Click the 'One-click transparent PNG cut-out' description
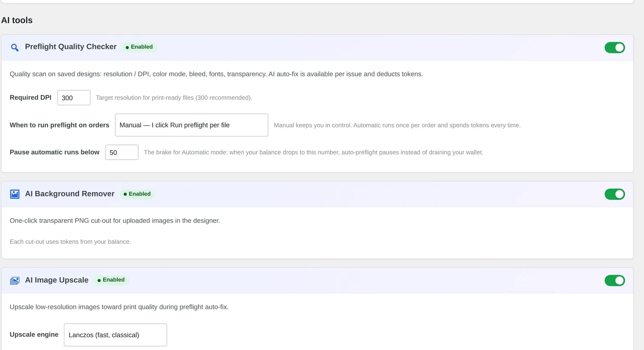The height and width of the screenshot is (350, 644). click(115, 221)
